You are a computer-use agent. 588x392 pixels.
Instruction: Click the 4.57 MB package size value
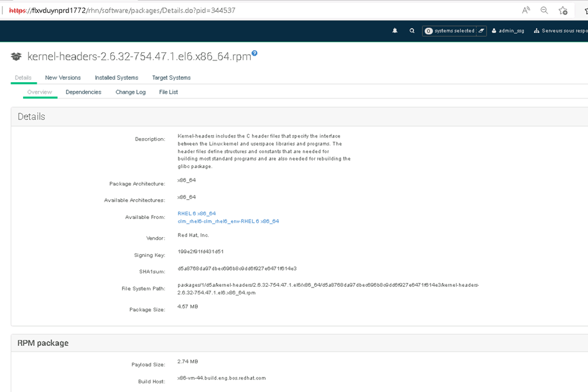tap(187, 307)
